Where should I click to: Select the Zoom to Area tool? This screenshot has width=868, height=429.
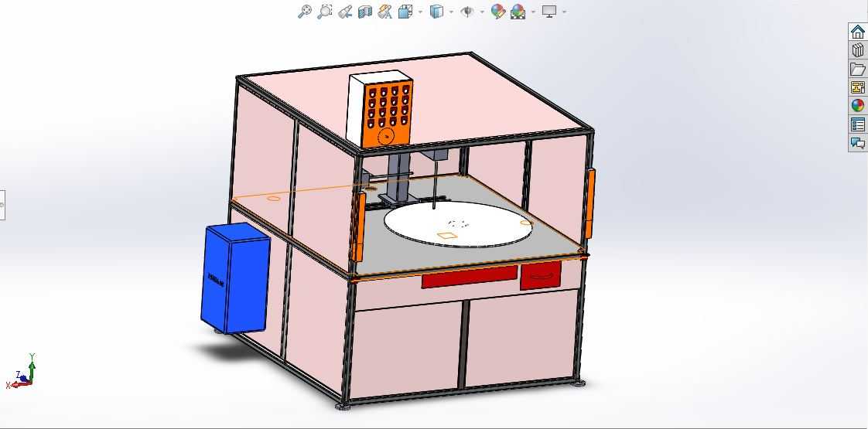[324, 12]
